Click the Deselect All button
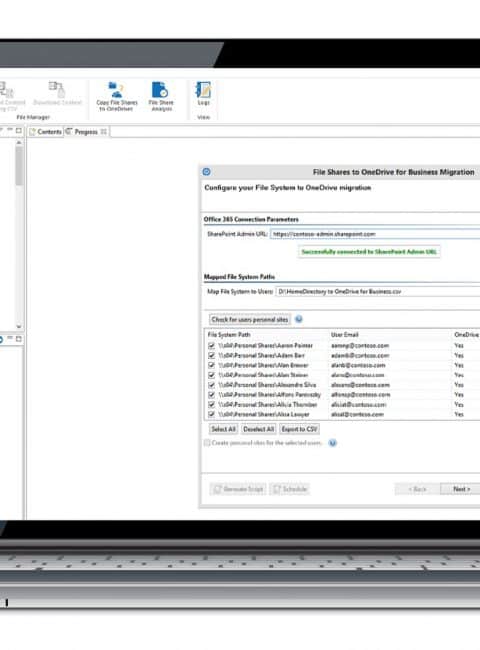Image resolution: width=480 pixels, height=650 pixels. (259, 429)
